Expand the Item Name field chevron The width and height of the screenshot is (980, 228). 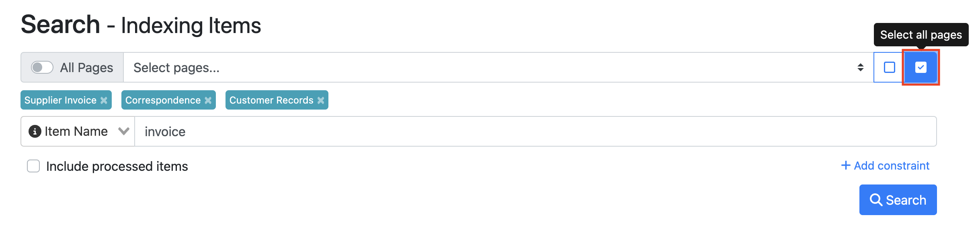tap(124, 131)
